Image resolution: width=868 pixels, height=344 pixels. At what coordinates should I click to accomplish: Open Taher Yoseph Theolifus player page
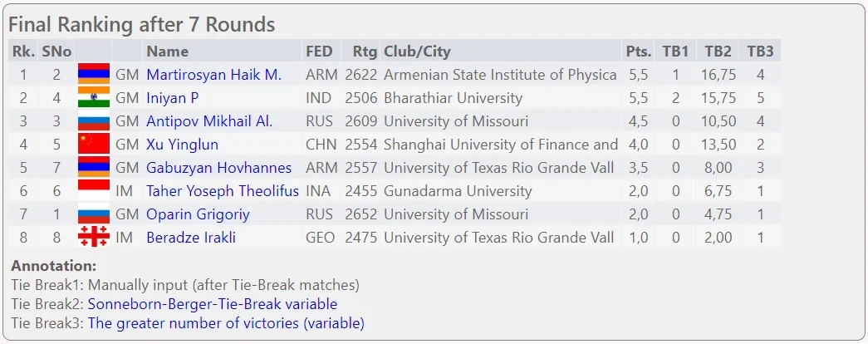coord(222,191)
